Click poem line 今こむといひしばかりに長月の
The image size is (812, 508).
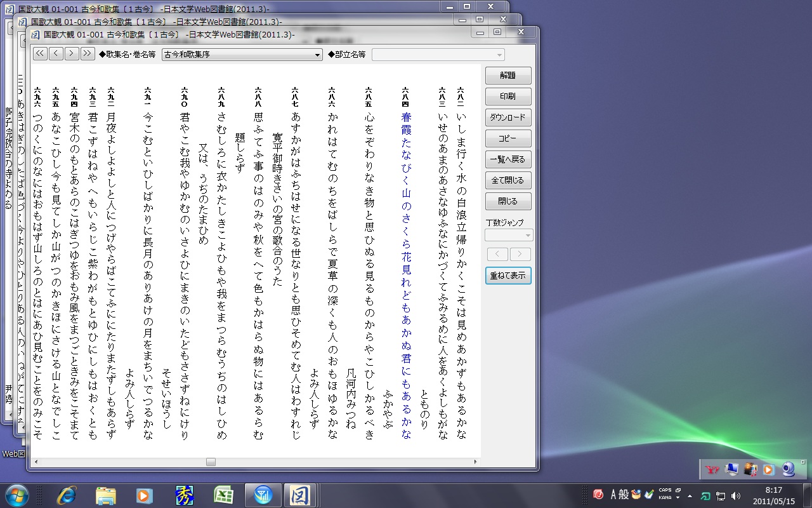[x=148, y=276]
